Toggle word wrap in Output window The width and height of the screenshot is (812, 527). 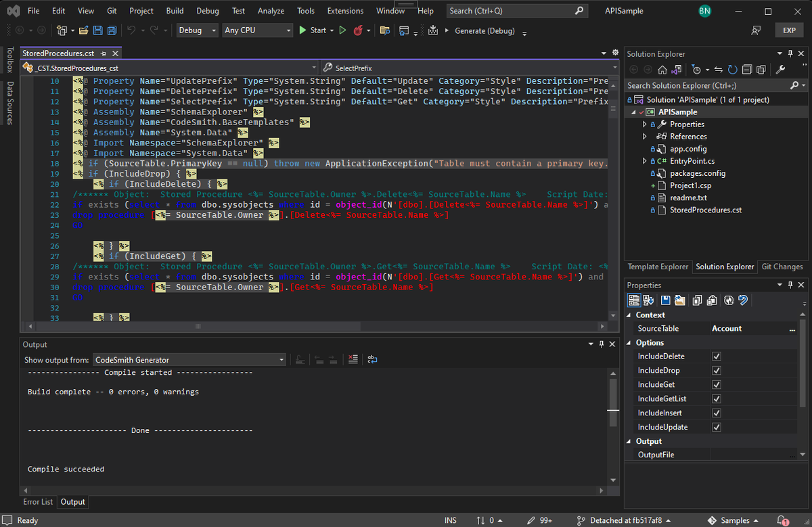click(373, 360)
